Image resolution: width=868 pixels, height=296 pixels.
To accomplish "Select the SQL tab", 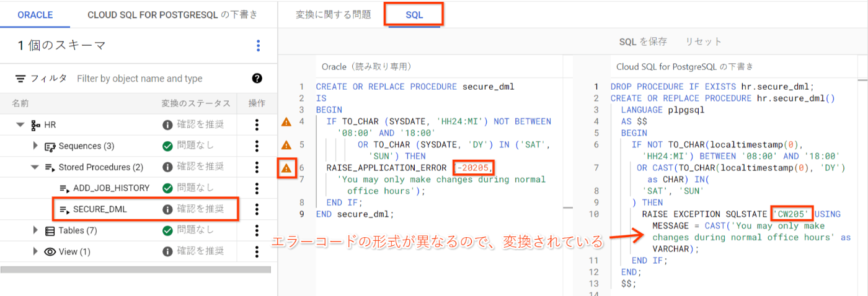I will [x=414, y=15].
